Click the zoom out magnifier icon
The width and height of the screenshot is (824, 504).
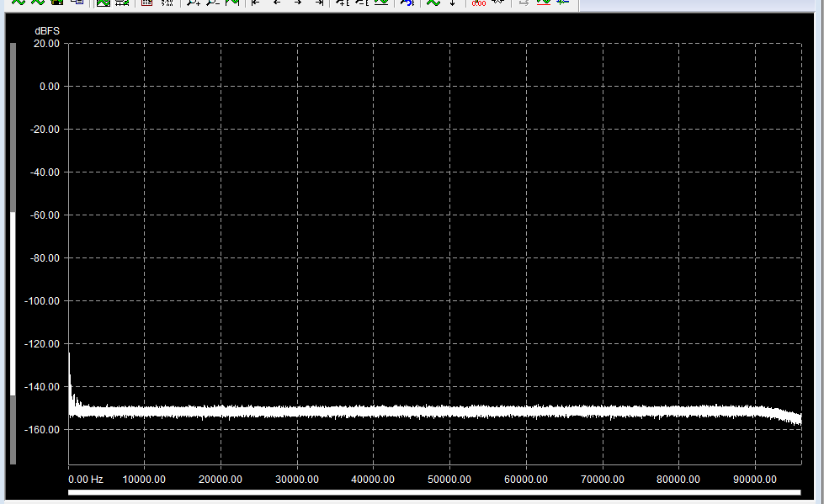point(212,3)
